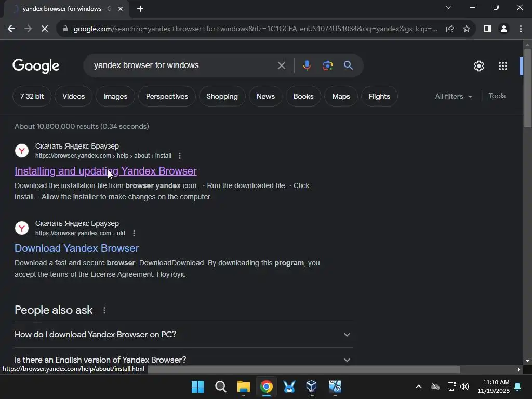The height and width of the screenshot is (399, 532).
Task: Switch to Books results
Action: (303, 96)
